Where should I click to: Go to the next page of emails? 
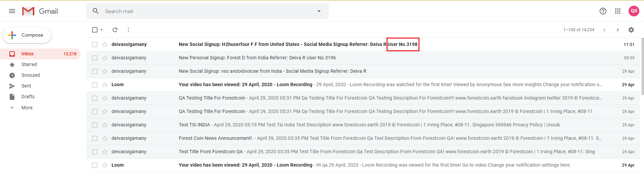[x=618, y=30]
